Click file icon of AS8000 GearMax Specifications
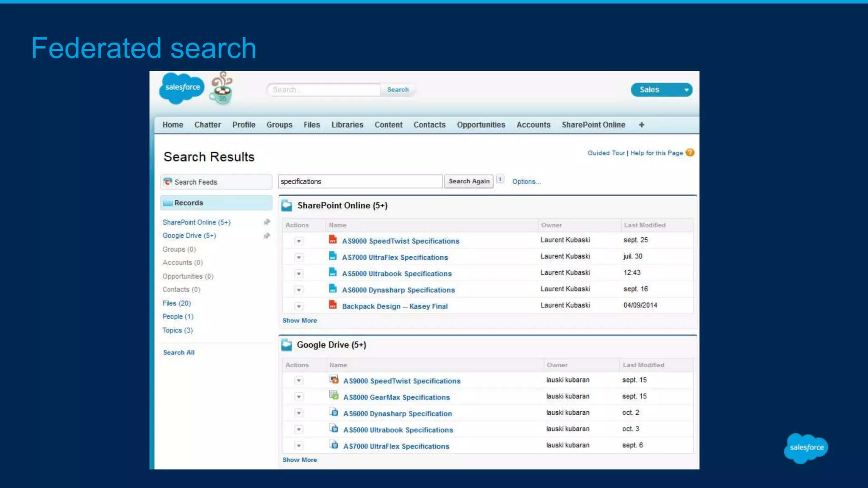Viewport: 868px width, 488px height. [x=334, y=396]
